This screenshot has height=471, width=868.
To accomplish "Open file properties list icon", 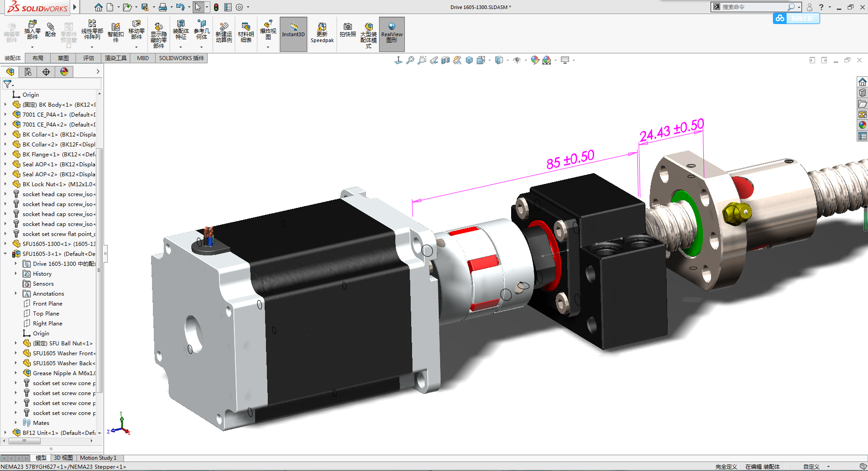I will [228, 7].
